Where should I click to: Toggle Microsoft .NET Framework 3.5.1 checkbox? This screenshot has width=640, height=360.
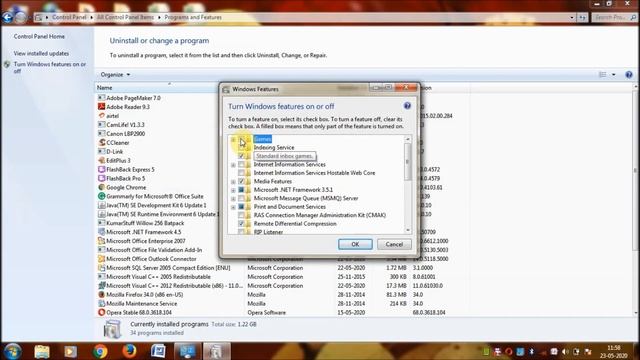tap(241, 190)
